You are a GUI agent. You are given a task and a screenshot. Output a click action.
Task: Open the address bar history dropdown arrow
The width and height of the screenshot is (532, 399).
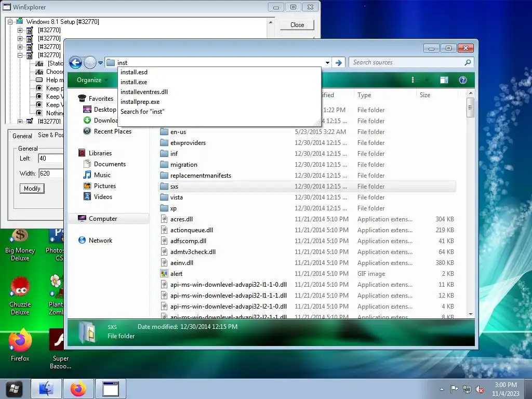coord(327,63)
